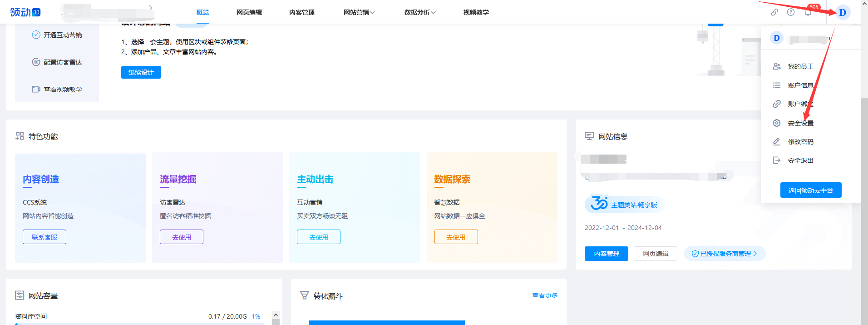868x325 pixels.
Task: Open the 网页编辑 tab
Action: [249, 12]
